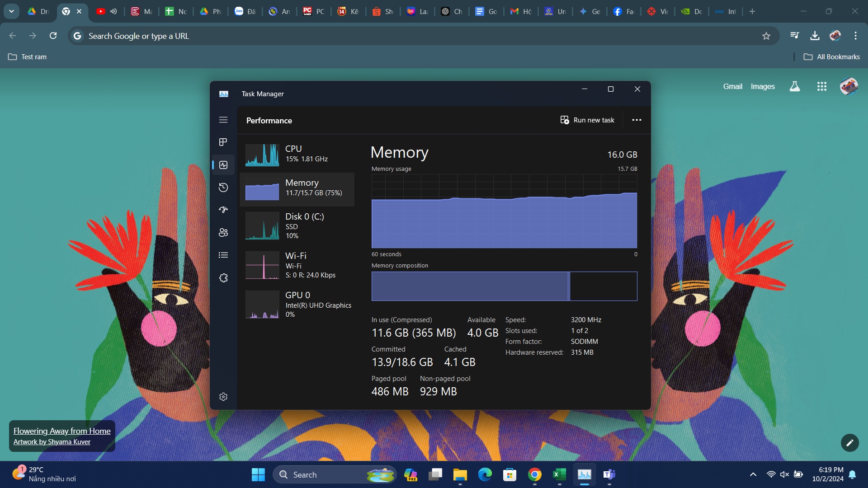Open Task View from taskbar
868x488 pixels.
435,474
